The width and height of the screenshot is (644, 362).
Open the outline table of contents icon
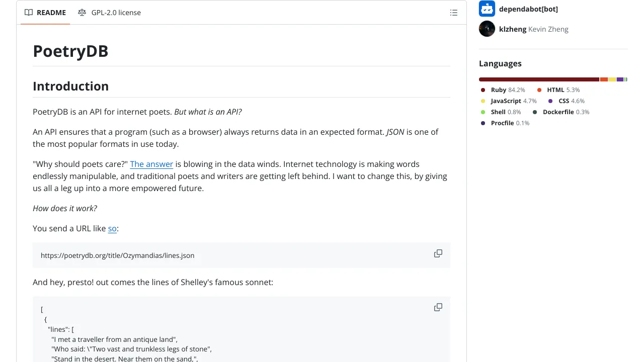[454, 13]
